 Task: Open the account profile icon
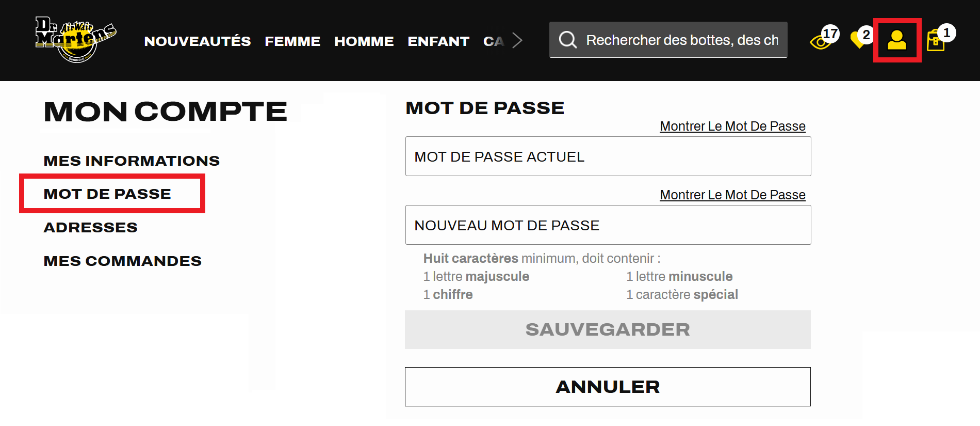(x=897, y=40)
